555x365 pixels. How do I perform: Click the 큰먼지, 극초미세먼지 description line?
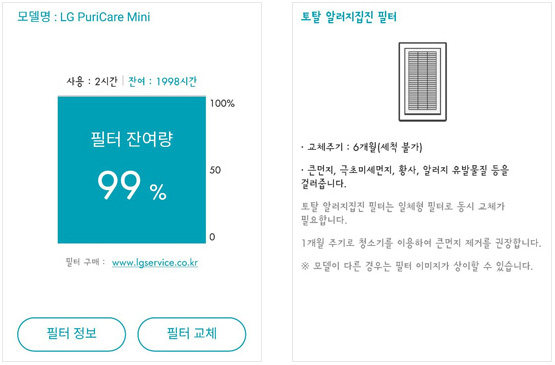405,177
